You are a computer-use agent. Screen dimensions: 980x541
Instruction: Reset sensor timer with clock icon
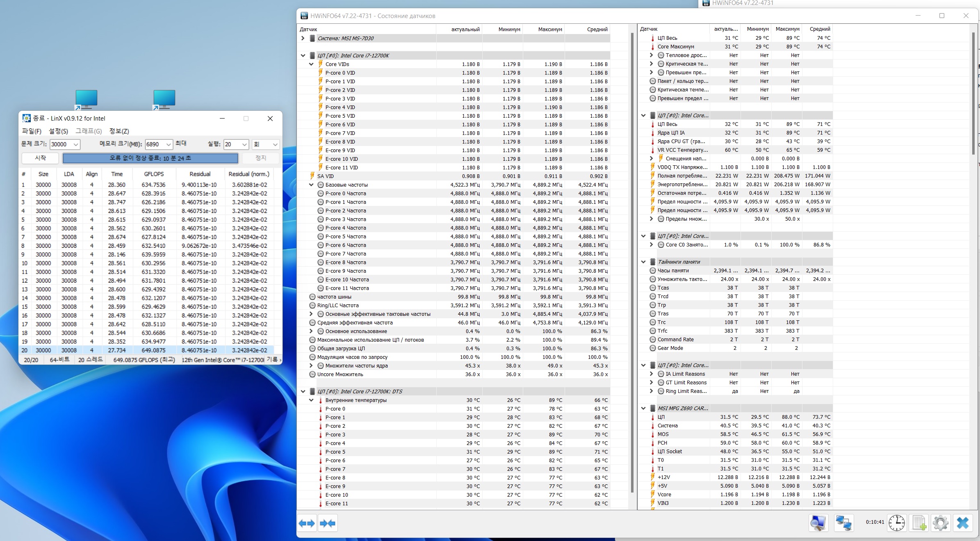[897, 523]
